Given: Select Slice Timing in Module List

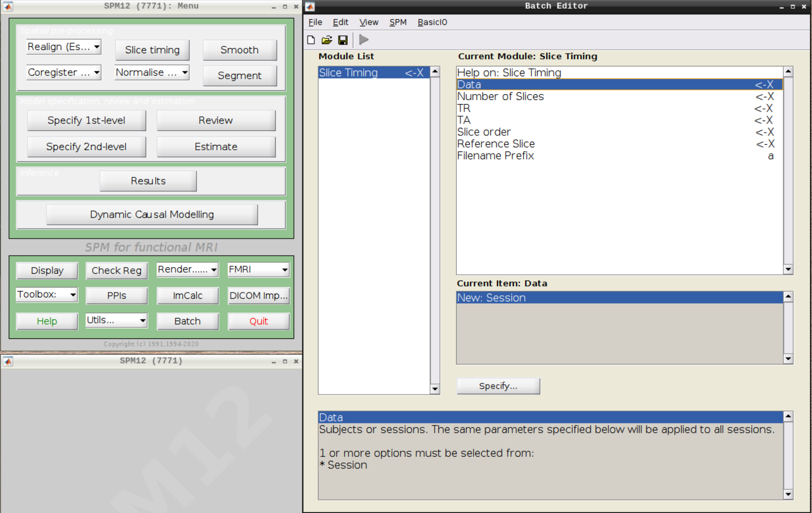Looking at the screenshot, I should point(374,73).
